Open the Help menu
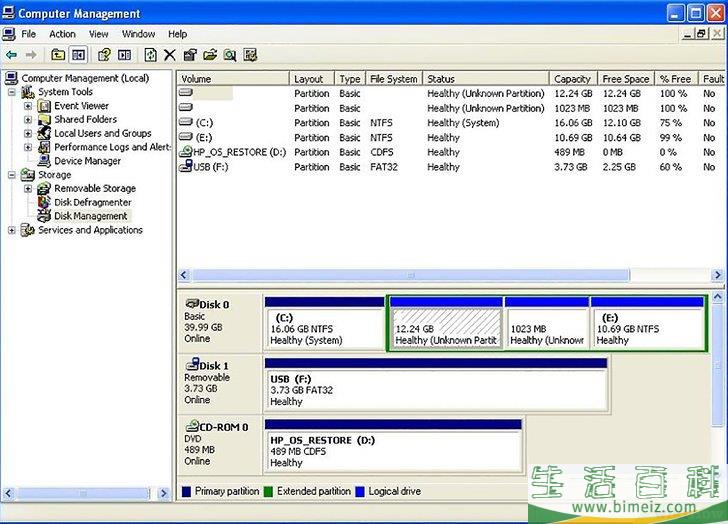Screen dimensions: 728x524 point(177,34)
